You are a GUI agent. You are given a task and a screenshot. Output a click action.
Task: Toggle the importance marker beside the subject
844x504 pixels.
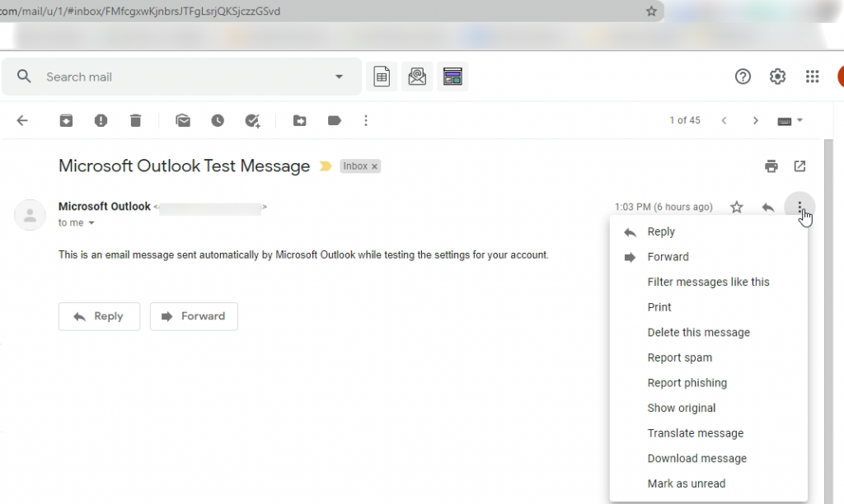click(325, 166)
